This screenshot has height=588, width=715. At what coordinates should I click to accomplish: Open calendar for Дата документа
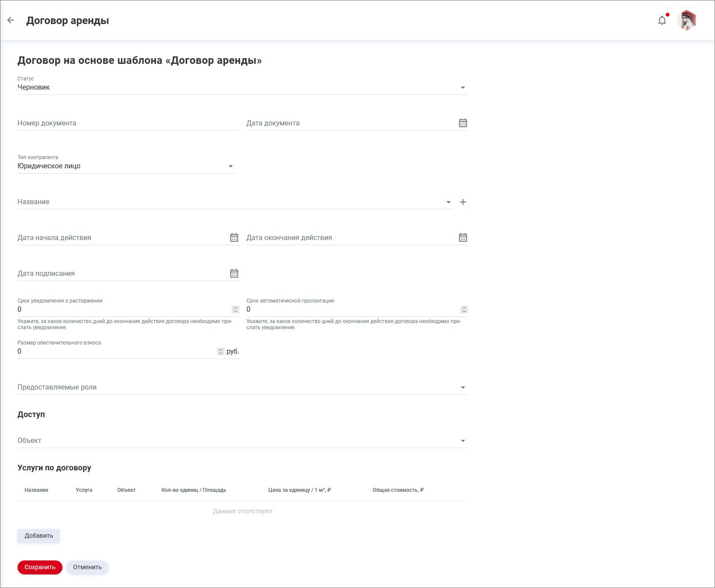click(x=463, y=123)
